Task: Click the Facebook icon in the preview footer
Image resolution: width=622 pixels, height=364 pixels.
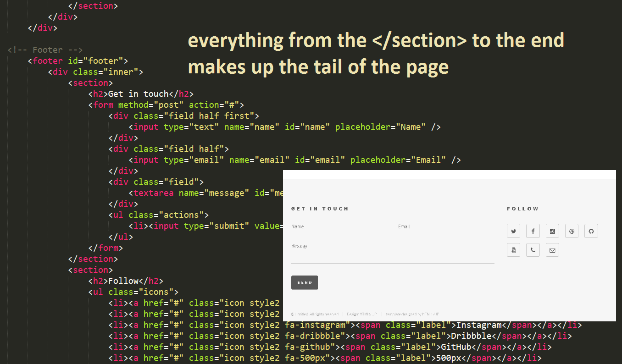Action: [x=533, y=231]
